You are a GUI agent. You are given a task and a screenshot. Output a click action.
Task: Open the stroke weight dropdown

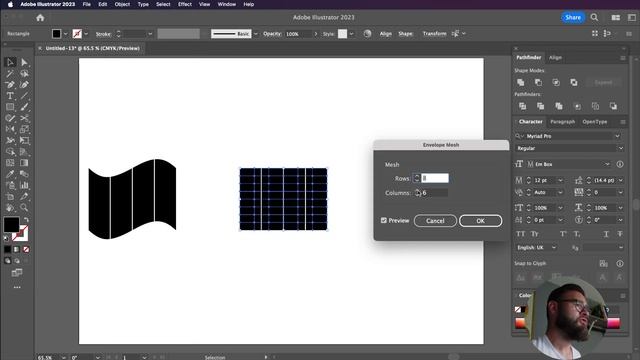tap(150, 34)
